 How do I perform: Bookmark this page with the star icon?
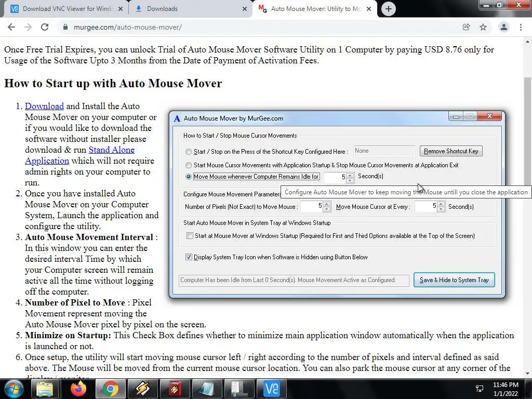pos(483,27)
